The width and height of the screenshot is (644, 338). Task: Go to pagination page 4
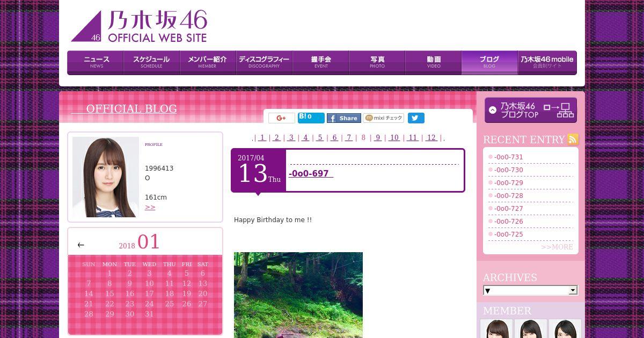coord(305,137)
